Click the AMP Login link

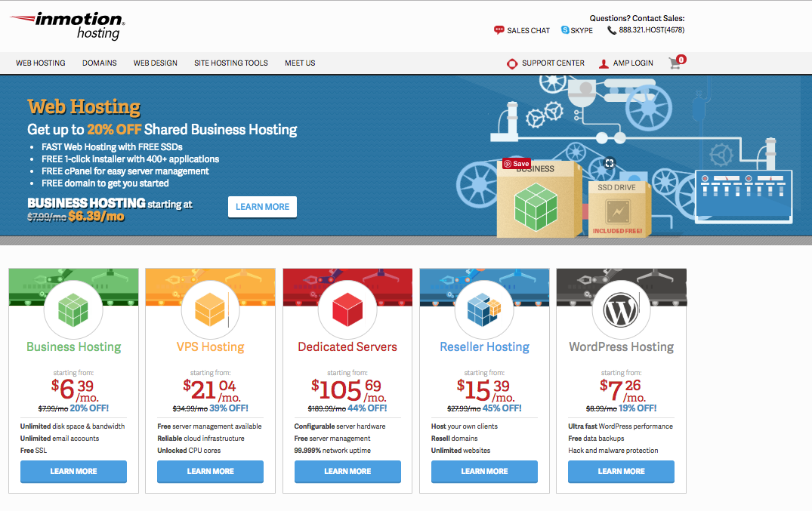click(x=633, y=63)
